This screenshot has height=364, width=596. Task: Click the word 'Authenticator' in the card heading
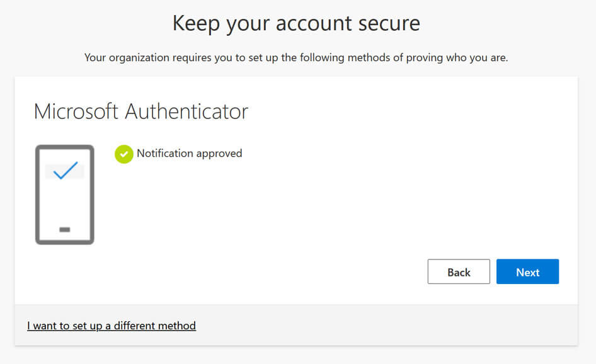point(186,111)
